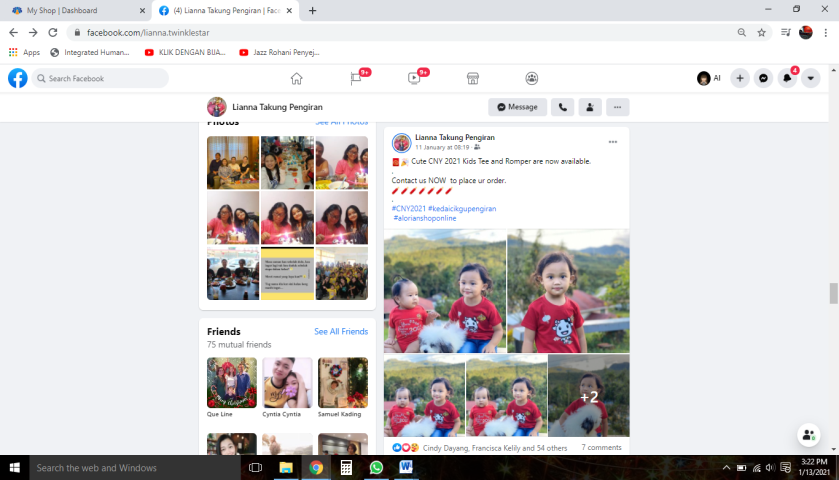Open Facebook Marketplace icon

473,78
